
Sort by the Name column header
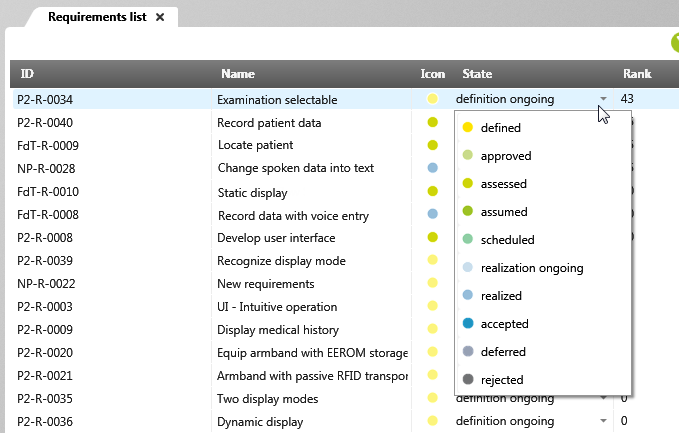pos(238,74)
